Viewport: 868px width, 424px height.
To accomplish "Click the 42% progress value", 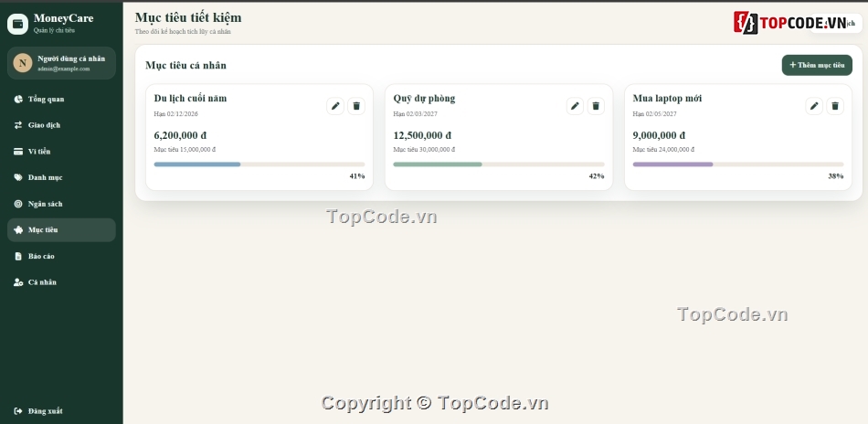I will (x=597, y=176).
